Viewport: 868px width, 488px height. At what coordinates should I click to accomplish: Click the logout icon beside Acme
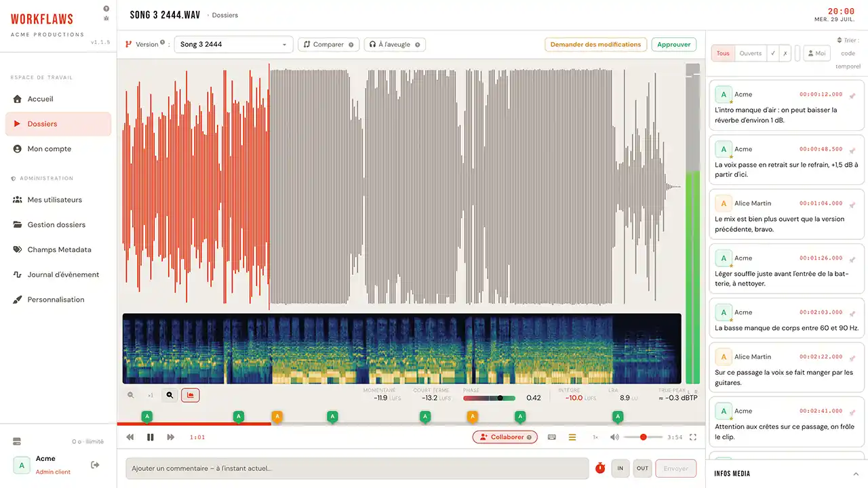point(95,465)
